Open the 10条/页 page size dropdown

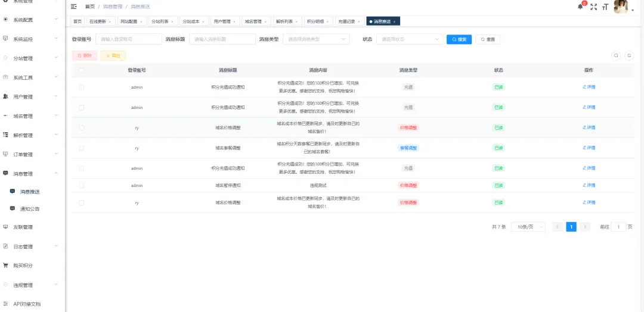[x=528, y=227]
